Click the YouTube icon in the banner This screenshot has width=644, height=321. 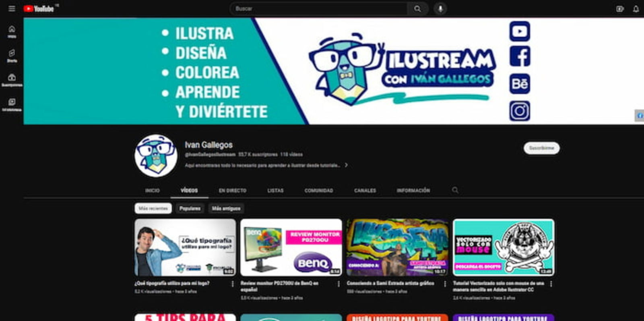(520, 31)
